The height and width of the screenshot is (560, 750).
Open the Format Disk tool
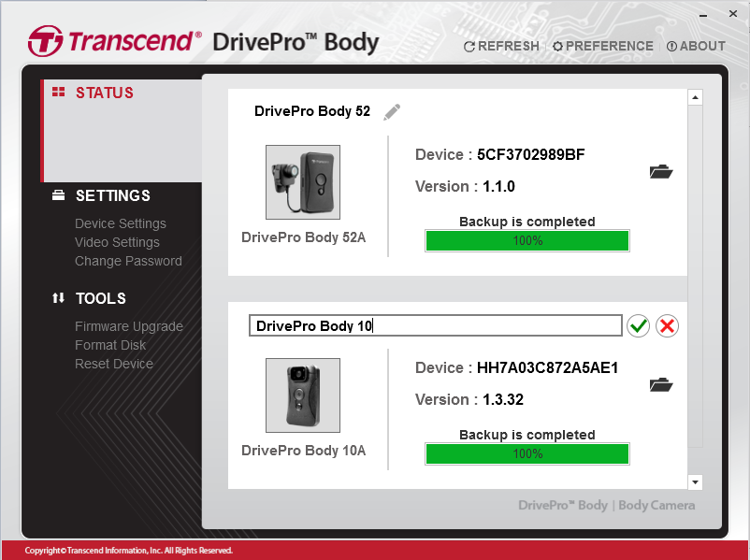click(110, 345)
